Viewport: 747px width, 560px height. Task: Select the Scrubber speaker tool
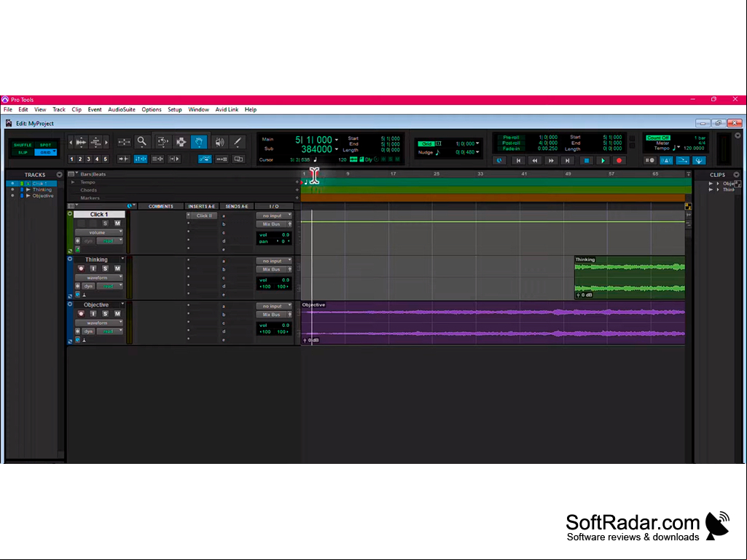pyautogui.click(x=219, y=141)
